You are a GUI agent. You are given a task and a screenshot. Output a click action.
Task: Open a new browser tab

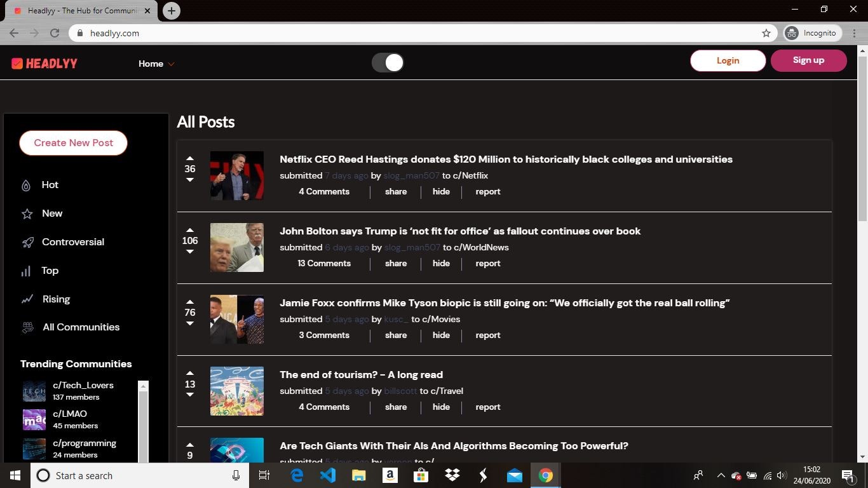coord(171,11)
